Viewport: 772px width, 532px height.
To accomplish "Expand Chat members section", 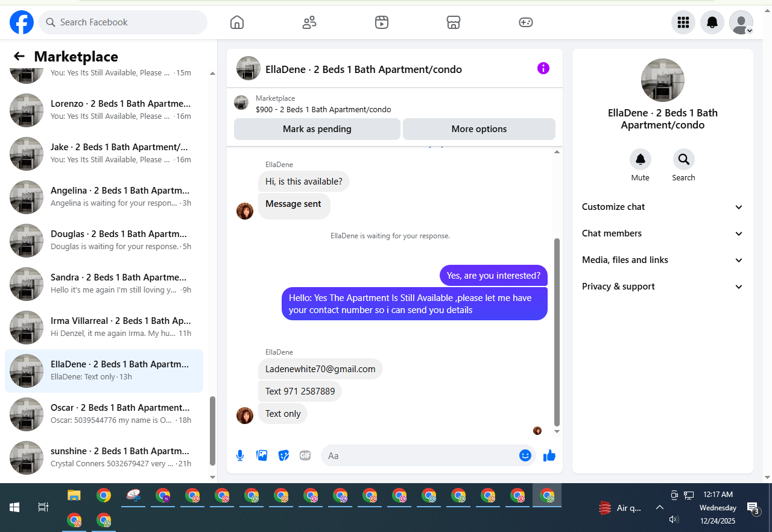I will click(x=663, y=233).
